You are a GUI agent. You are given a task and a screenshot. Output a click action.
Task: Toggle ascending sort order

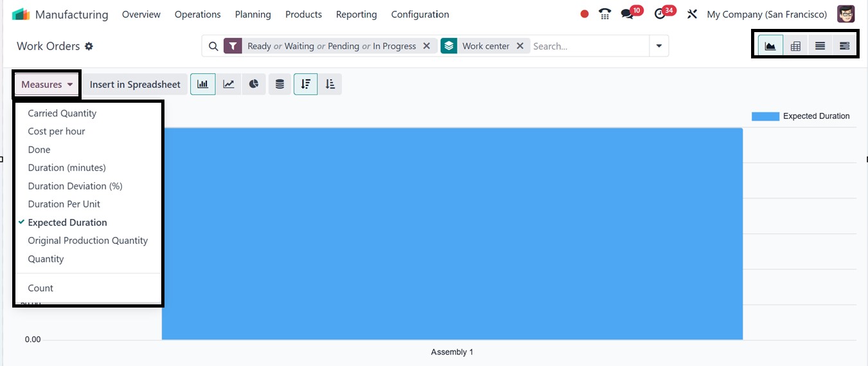click(x=330, y=84)
